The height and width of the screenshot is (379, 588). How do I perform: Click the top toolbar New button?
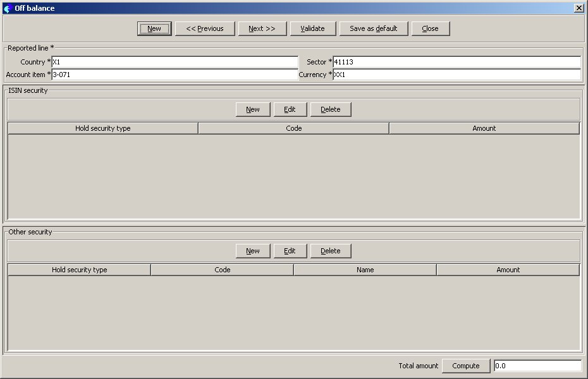(154, 28)
